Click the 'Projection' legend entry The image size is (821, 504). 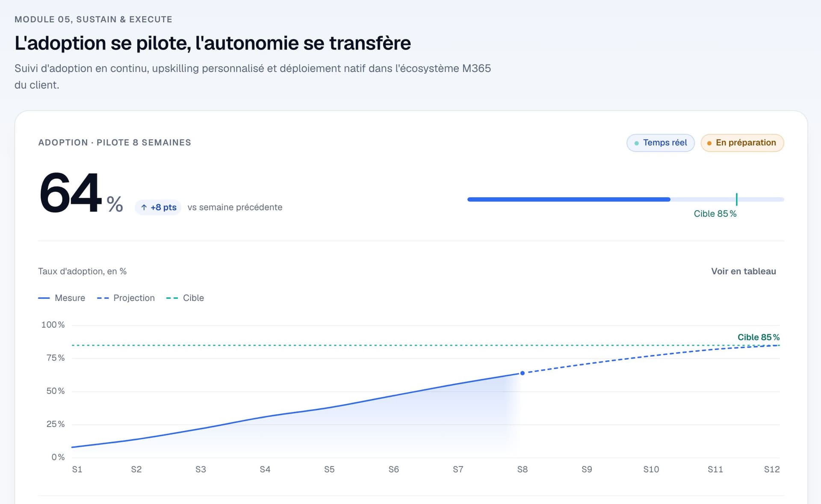[x=126, y=298]
